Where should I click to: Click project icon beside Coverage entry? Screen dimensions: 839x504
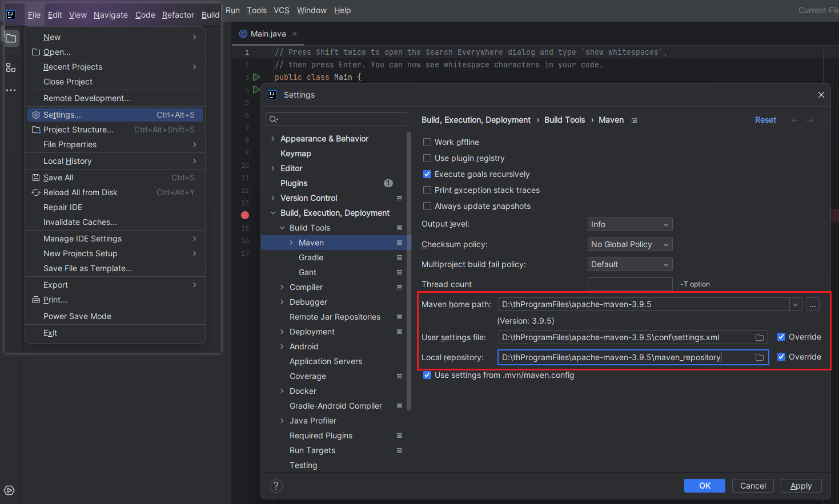coord(399,376)
